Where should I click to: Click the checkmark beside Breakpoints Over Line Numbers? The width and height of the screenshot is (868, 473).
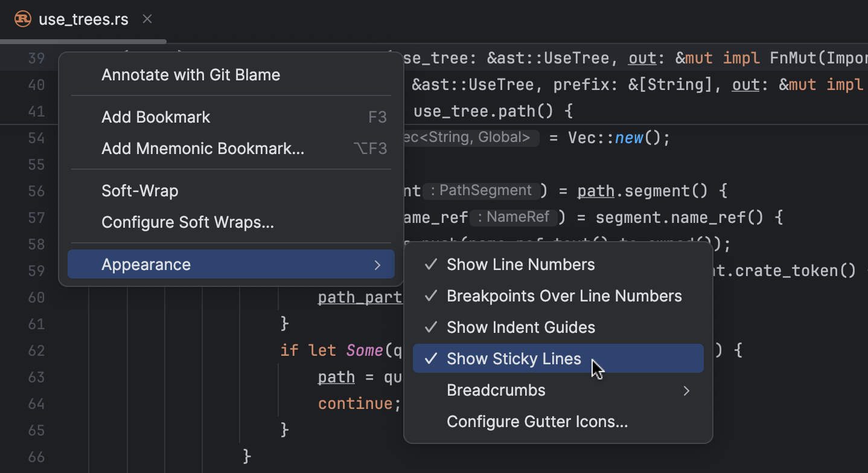[x=430, y=295]
